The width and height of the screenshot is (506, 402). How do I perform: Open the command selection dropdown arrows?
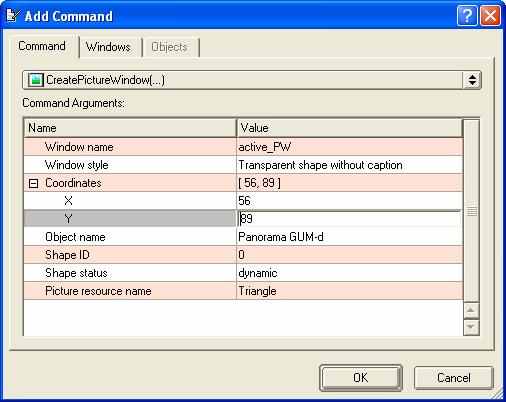point(472,80)
